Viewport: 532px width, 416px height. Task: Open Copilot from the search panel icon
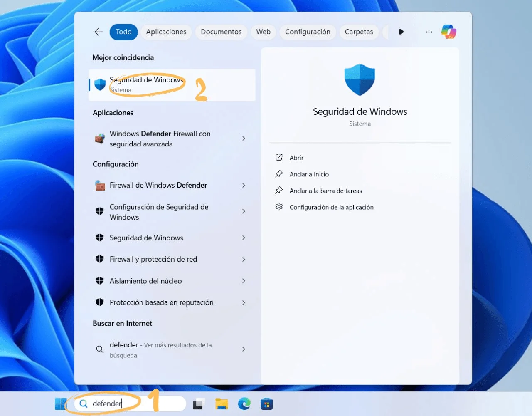point(448,32)
